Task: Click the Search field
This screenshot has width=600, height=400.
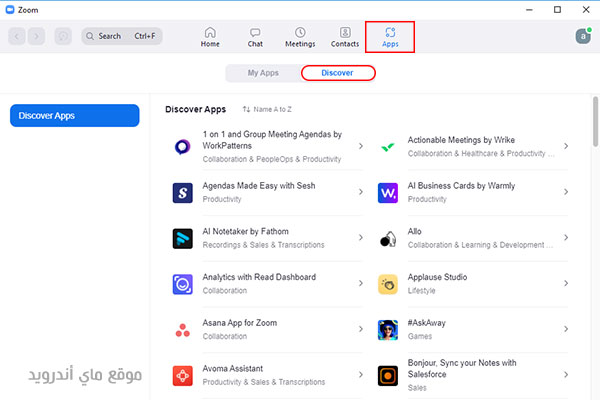Action: tap(122, 36)
